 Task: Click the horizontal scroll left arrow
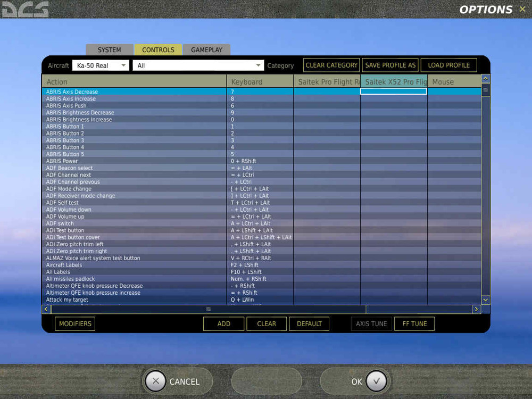pos(46,309)
